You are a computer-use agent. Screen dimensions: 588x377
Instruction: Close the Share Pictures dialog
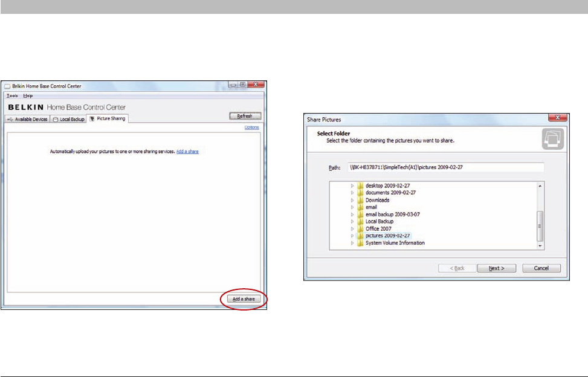(x=558, y=117)
